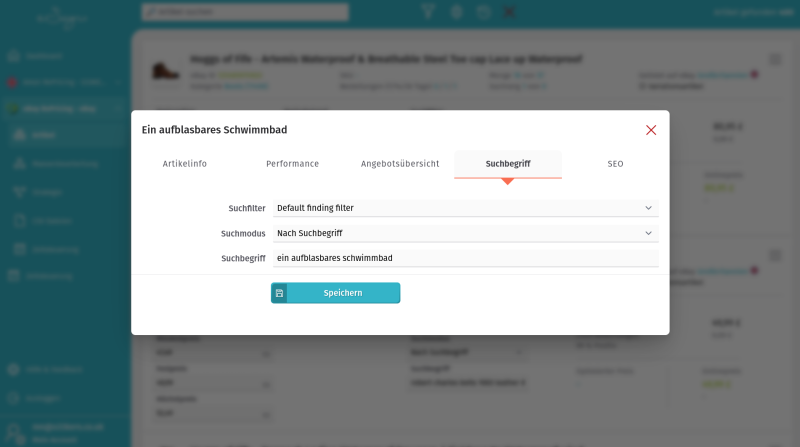Focus the search bar at the top
This screenshot has width=800, height=447.
[245, 12]
